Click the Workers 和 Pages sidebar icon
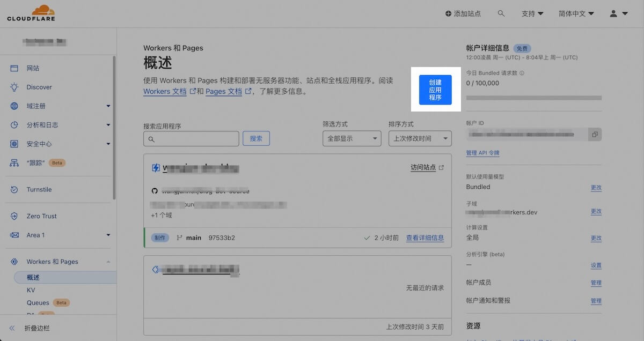644x341 pixels. [x=13, y=262]
